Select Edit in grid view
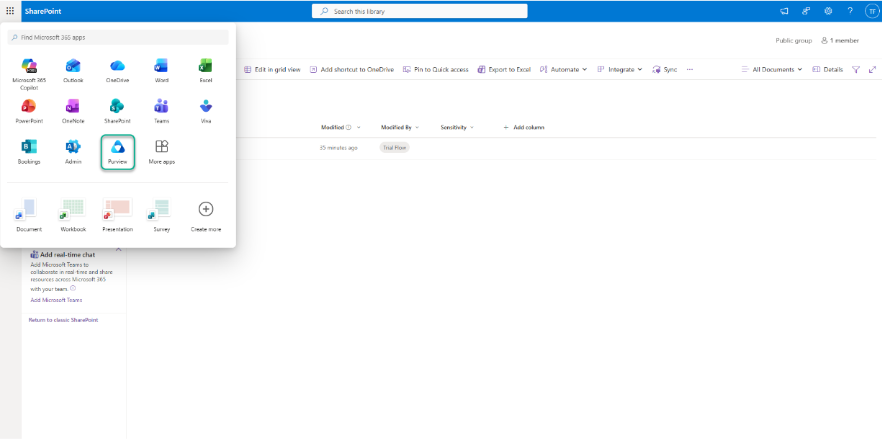 pyautogui.click(x=272, y=69)
